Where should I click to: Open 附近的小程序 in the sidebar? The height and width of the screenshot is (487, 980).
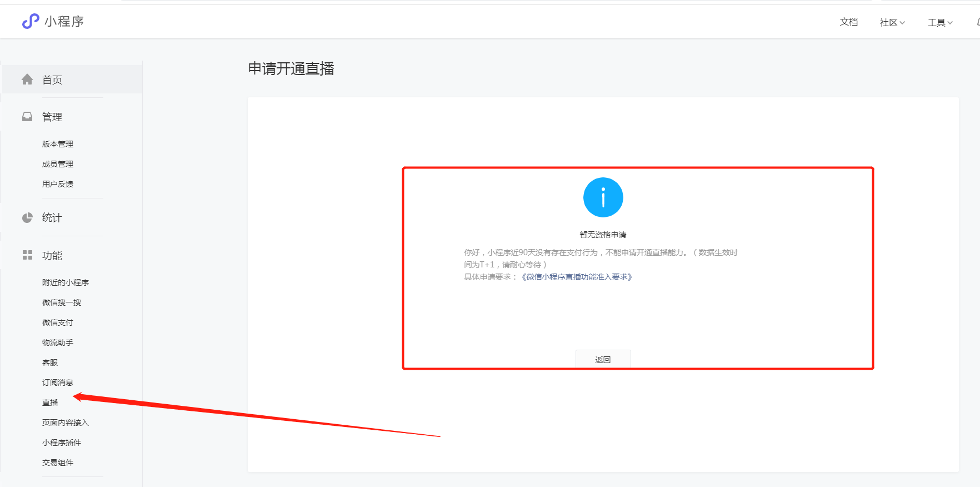66,282
